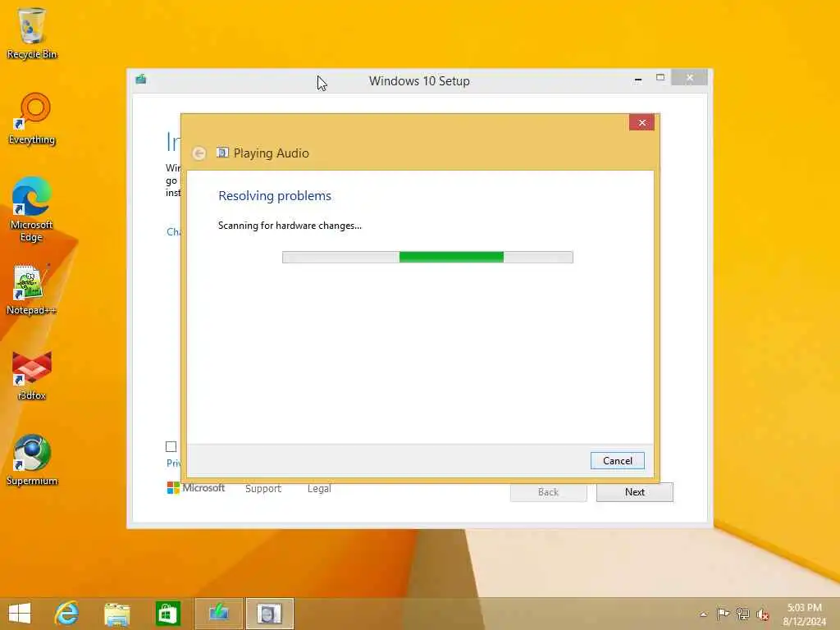This screenshot has height=630, width=840.
Task: Minimize the Windows 10 Setup window
Action: pos(637,80)
